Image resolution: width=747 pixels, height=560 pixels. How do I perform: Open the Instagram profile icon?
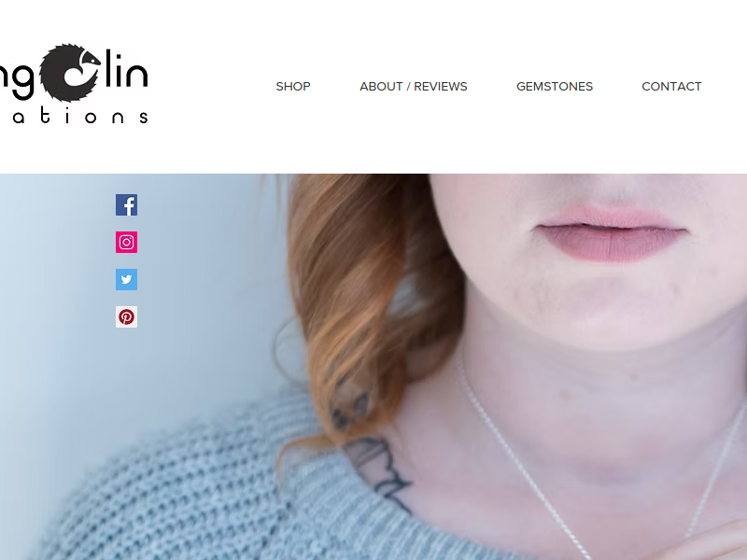click(126, 242)
